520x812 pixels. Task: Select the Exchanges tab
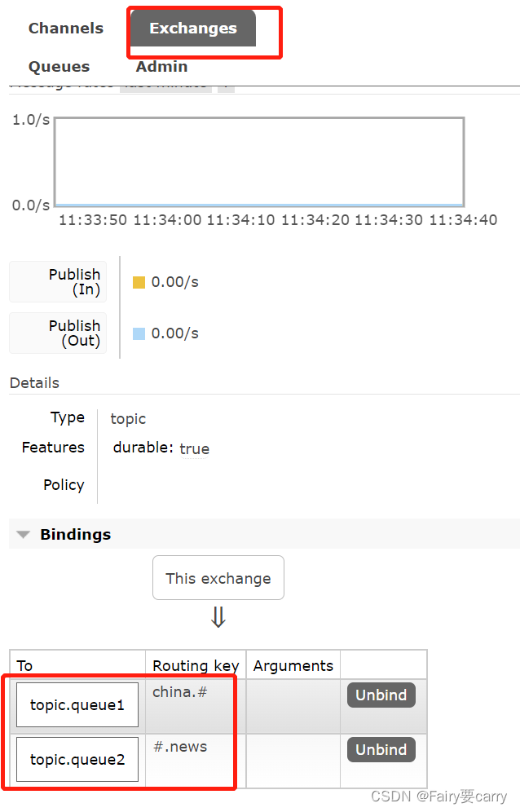pos(193,29)
